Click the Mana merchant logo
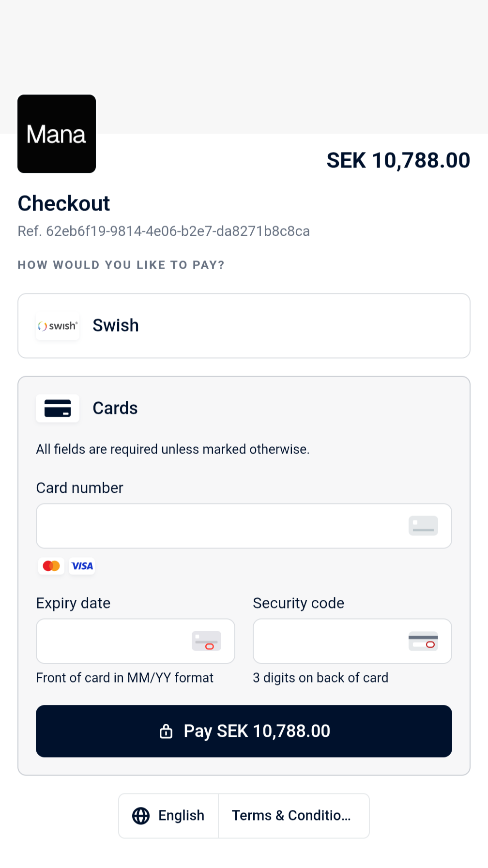The width and height of the screenshot is (488, 868). 57,134
